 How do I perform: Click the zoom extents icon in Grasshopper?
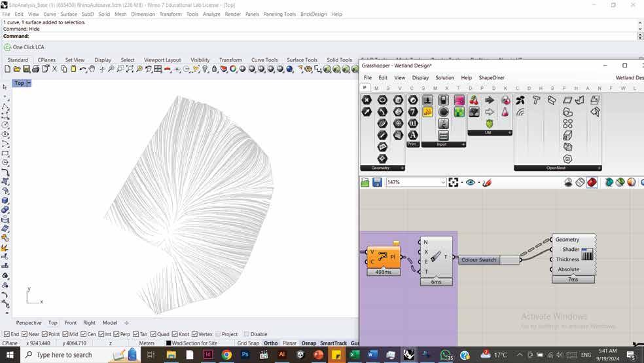click(x=454, y=182)
